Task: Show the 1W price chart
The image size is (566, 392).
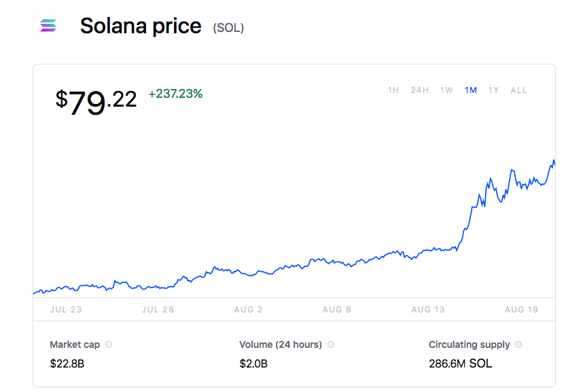Action: [x=446, y=90]
